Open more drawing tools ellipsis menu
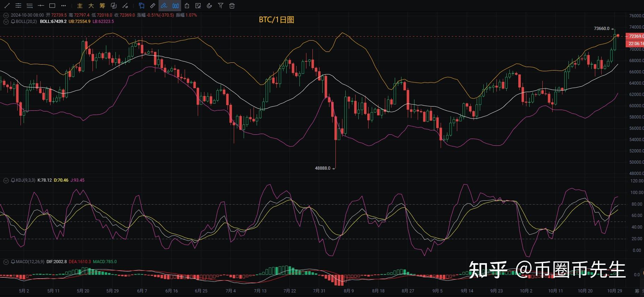The height and width of the screenshot is (297, 644). point(64,6)
